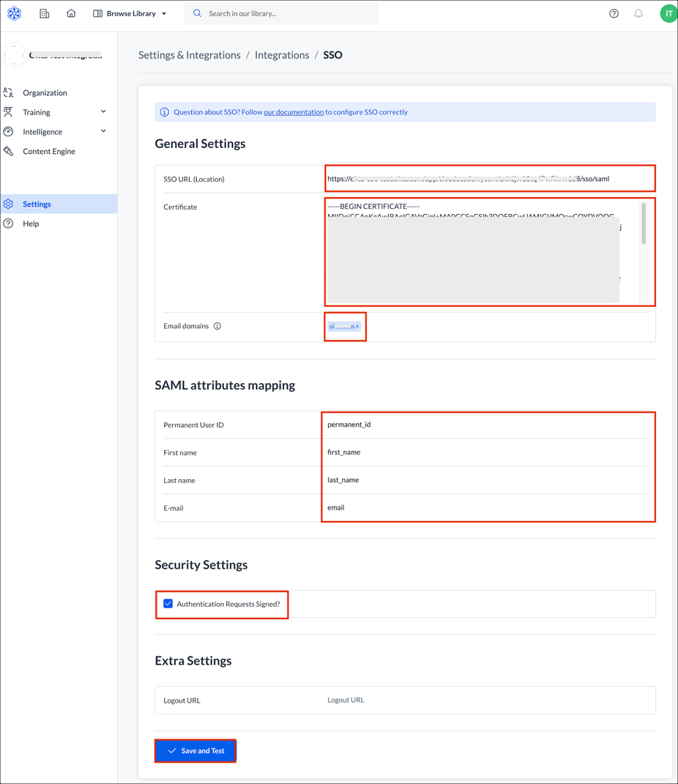Click the Integrations breadcrumb link
The height and width of the screenshot is (784, 678).
[x=282, y=55]
